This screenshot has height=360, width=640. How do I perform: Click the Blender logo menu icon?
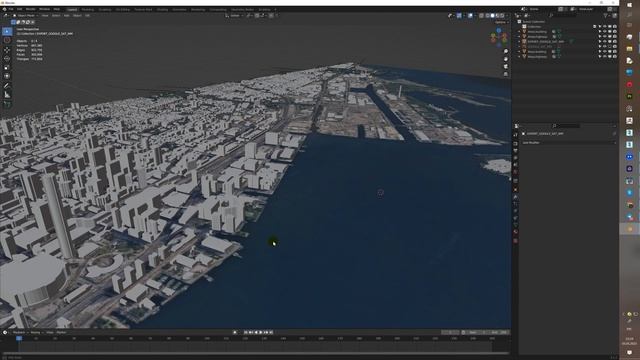tap(4, 9)
